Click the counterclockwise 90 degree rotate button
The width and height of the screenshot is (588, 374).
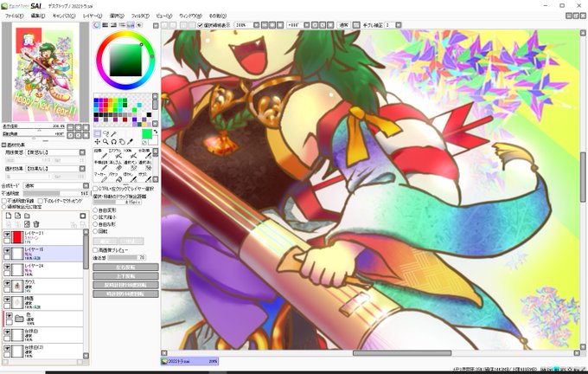pos(125,285)
